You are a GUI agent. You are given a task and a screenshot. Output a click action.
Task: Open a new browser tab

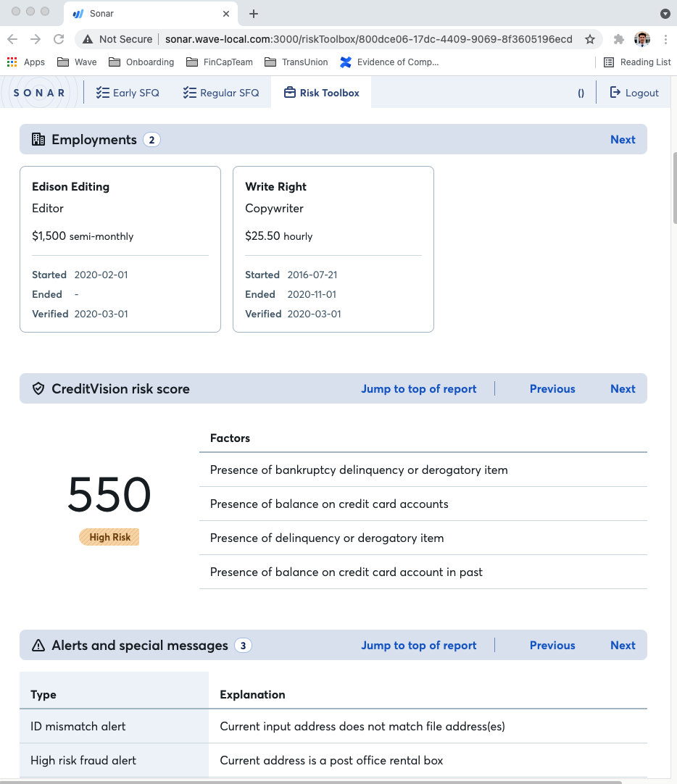pos(254,14)
